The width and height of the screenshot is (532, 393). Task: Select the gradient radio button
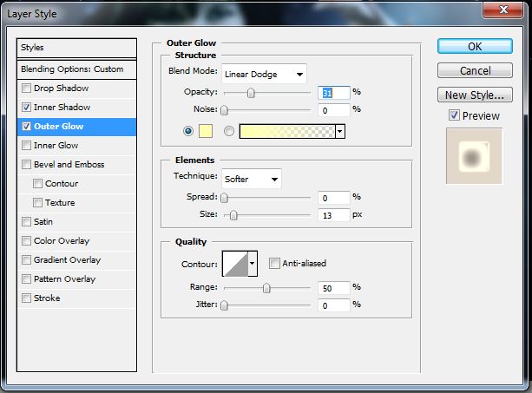[229, 131]
